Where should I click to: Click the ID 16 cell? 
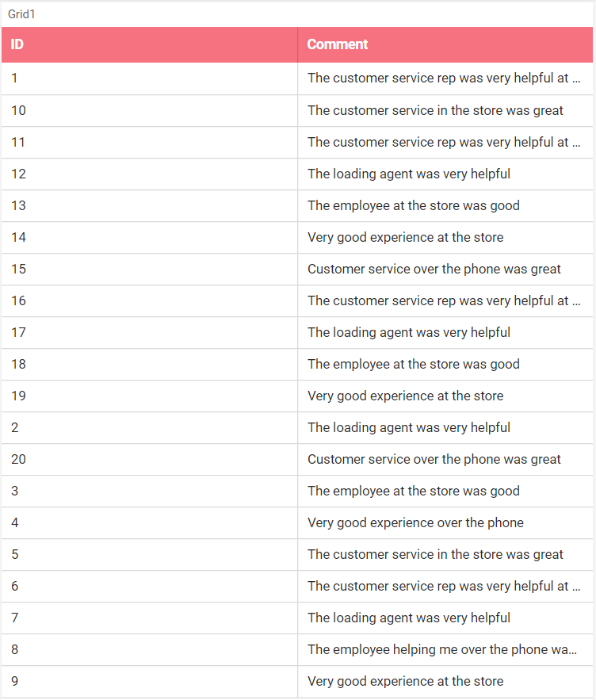tap(150, 301)
